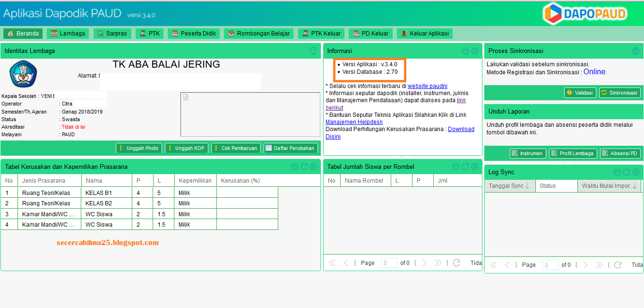Click the broken KOP image placeholder
The height and width of the screenshot is (308, 644).
pyautogui.click(x=186, y=97)
